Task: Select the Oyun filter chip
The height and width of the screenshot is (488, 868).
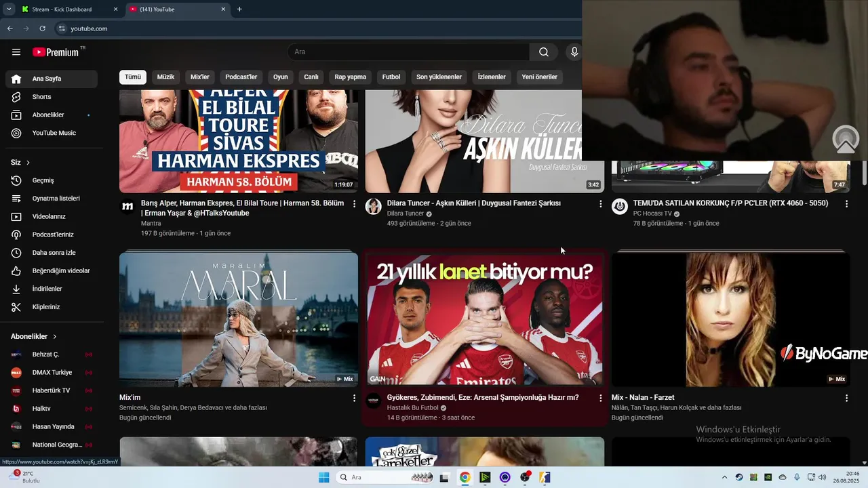Action: point(281,77)
